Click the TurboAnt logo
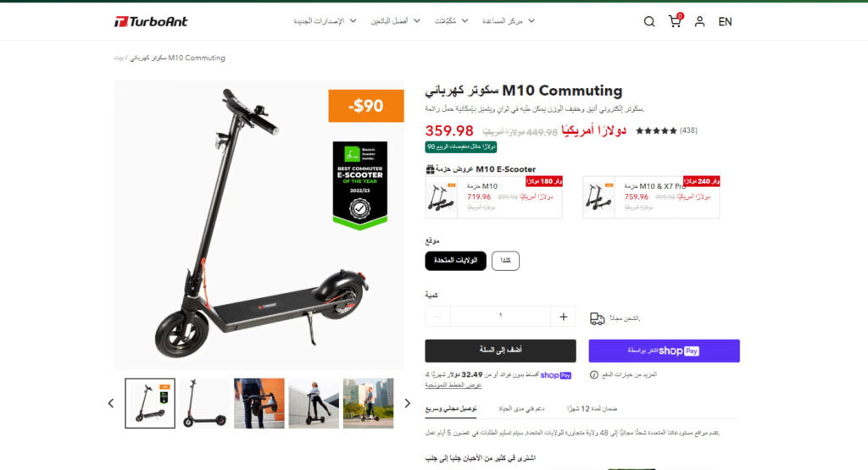Image resolution: width=868 pixels, height=470 pixels. pyautogui.click(x=151, y=21)
